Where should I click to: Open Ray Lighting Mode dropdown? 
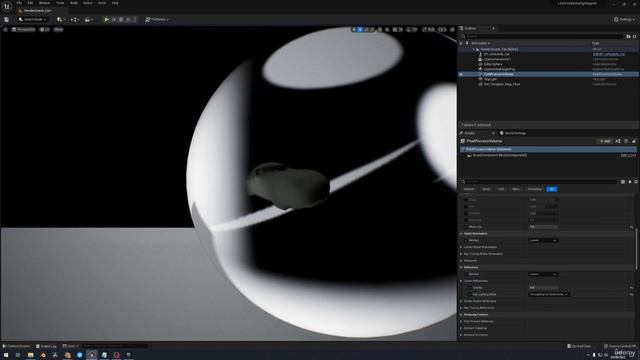[549, 294]
